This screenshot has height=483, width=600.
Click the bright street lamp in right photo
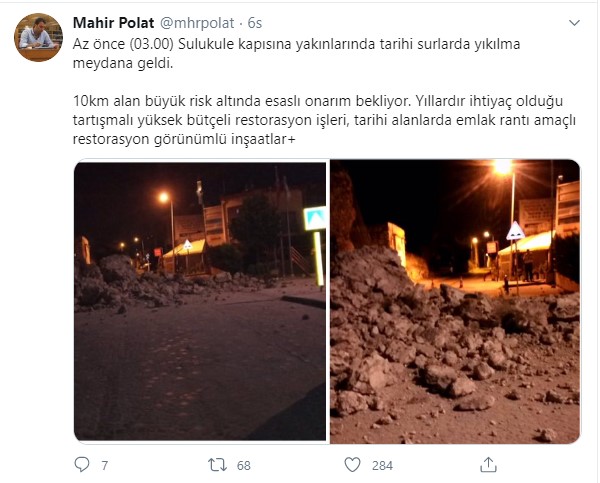pos(503,167)
